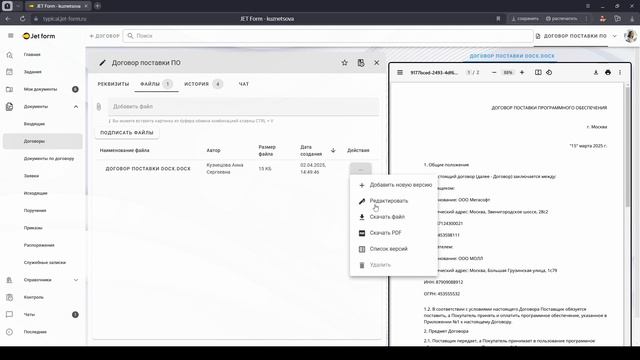Screen dimensions: 640x360
Task: Select Редактировать in the context menu
Action: point(394,201)
